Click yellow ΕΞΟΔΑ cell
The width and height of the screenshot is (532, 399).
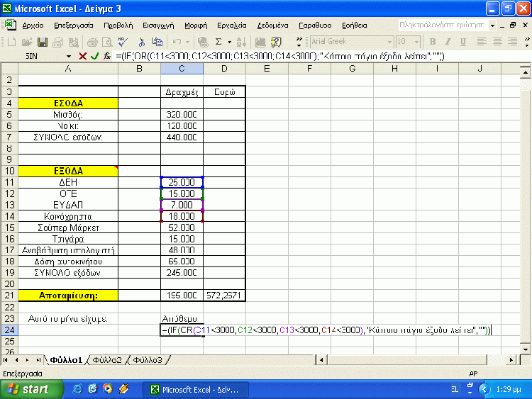(x=68, y=171)
